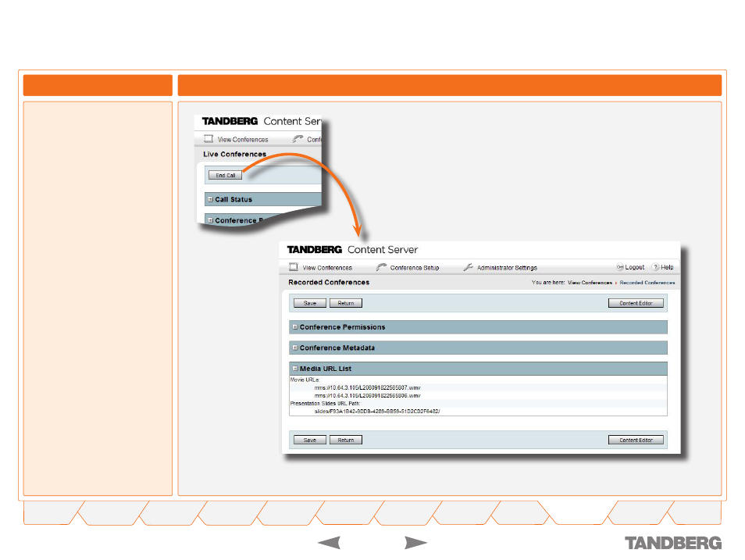Open Content Editor from the upper button bar

coord(636,303)
